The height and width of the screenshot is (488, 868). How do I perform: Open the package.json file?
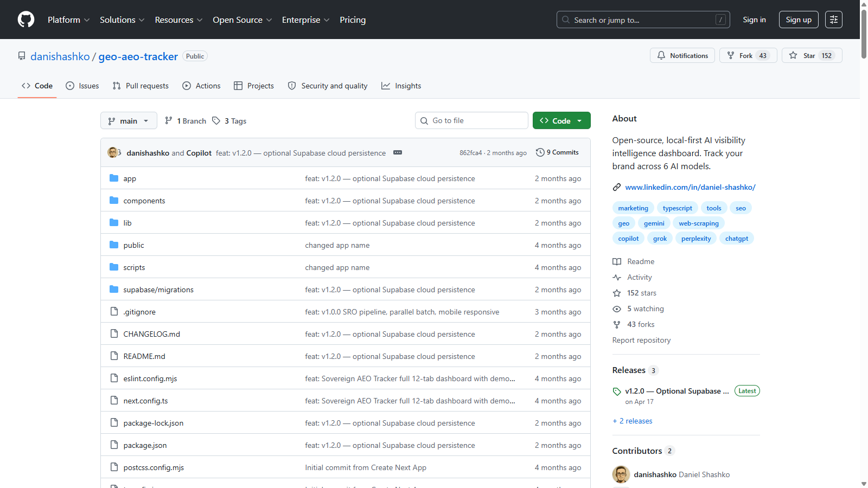pyautogui.click(x=145, y=445)
